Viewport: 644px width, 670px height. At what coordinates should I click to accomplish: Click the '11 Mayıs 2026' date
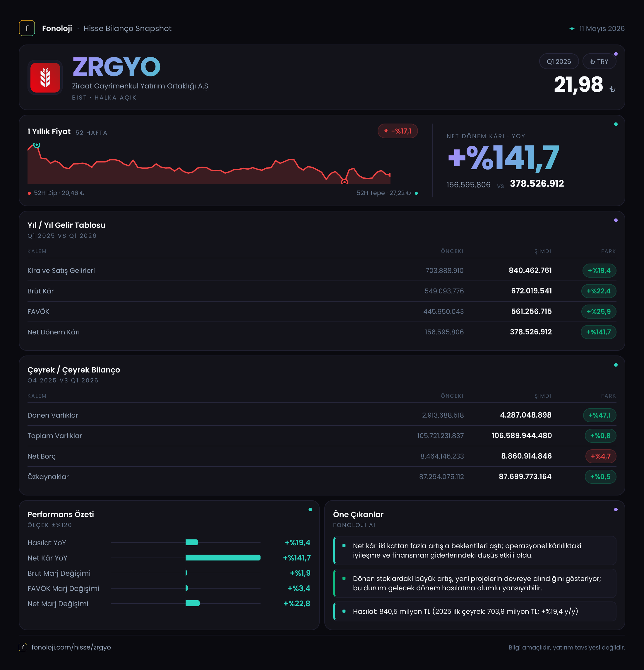(602, 29)
